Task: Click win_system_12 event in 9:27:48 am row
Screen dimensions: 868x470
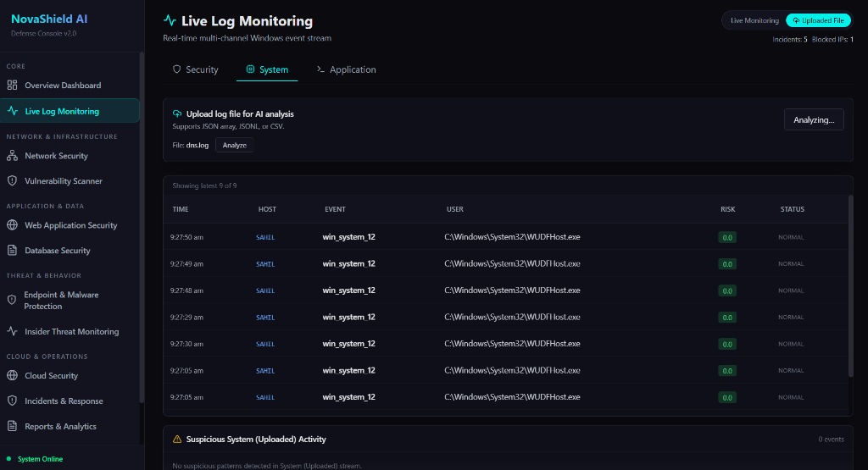Action: (x=348, y=290)
